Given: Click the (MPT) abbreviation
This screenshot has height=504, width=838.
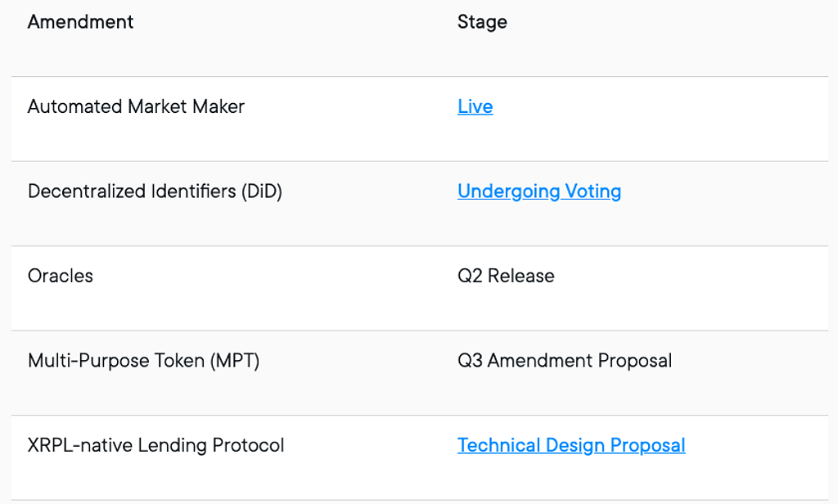Looking at the screenshot, I should [x=235, y=361].
